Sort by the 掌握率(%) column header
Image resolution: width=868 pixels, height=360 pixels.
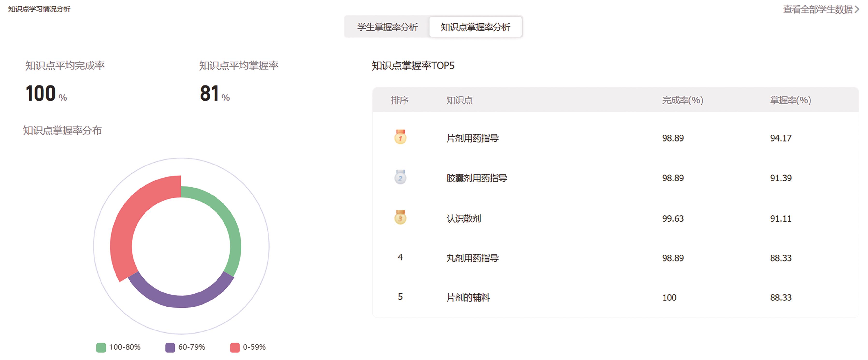pos(790,100)
